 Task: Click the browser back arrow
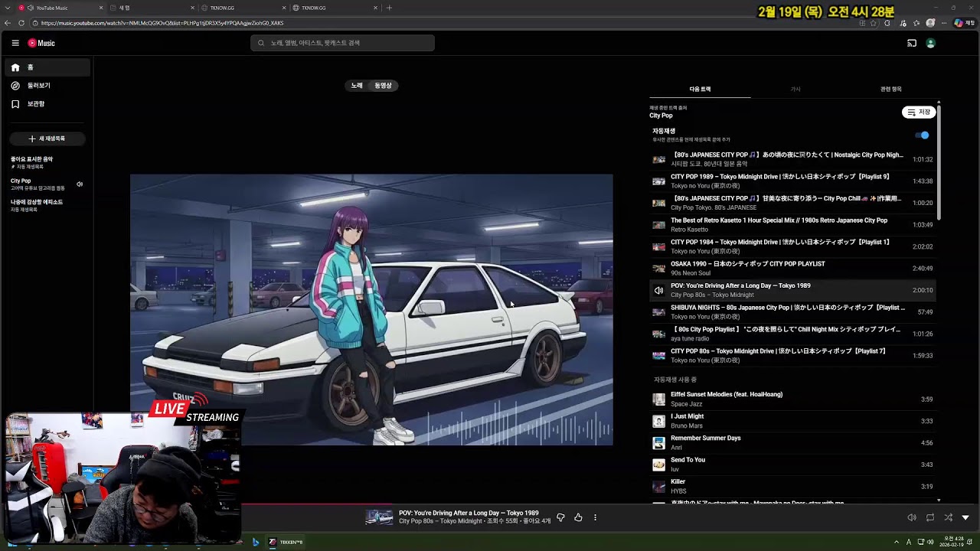[x=8, y=23]
